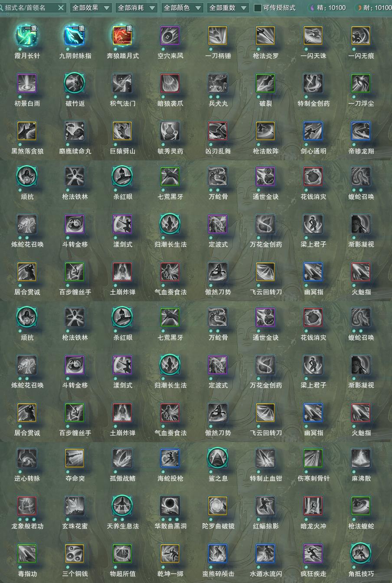This screenshot has width=392, height=583.
Task: Open the 全部颜色 color filter
Action: (182, 8)
